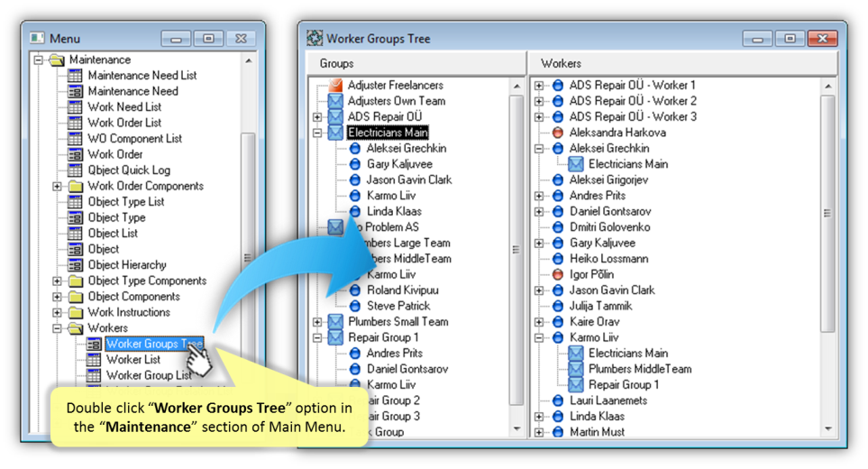868x469 pixels.
Task: Click the ADS Repair OÜ group icon
Action: [x=335, y=117]
